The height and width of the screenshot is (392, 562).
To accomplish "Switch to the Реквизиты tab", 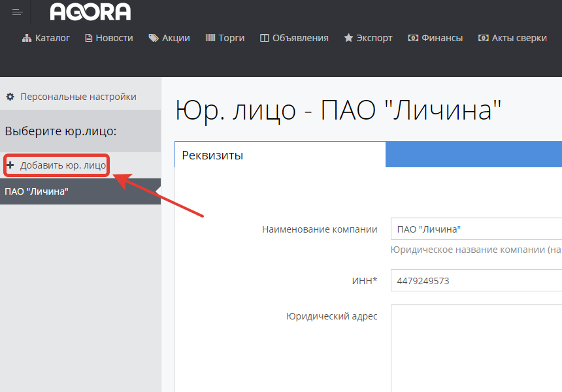I will (212, 155).
